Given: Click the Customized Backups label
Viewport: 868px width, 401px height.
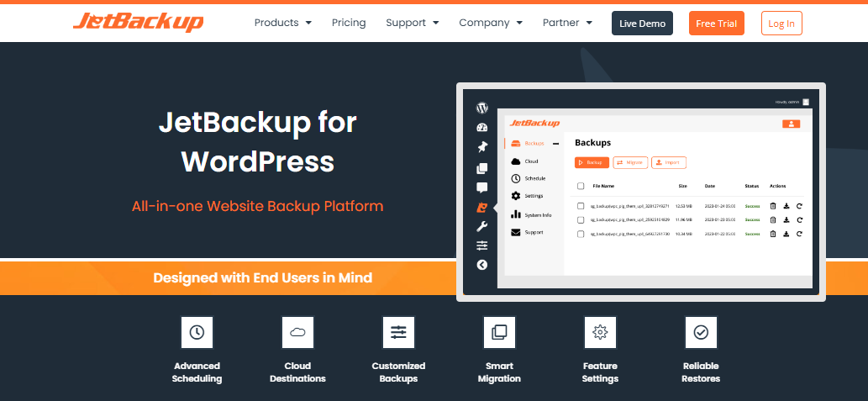Looking at the screenshot, I should (x=398, y=372).
